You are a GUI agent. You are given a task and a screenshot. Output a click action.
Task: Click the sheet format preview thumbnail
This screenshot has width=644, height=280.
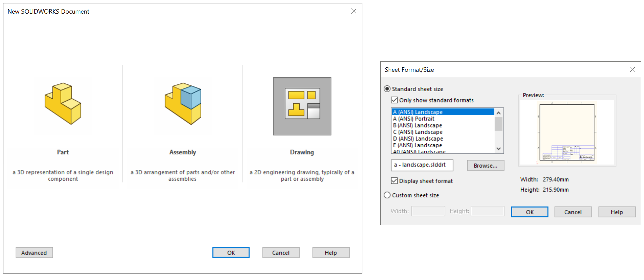coord(567,132)
